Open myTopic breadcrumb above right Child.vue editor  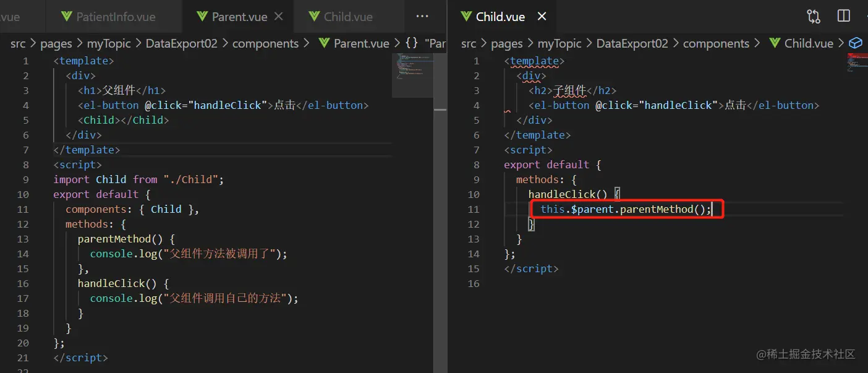tap(560, 43)
